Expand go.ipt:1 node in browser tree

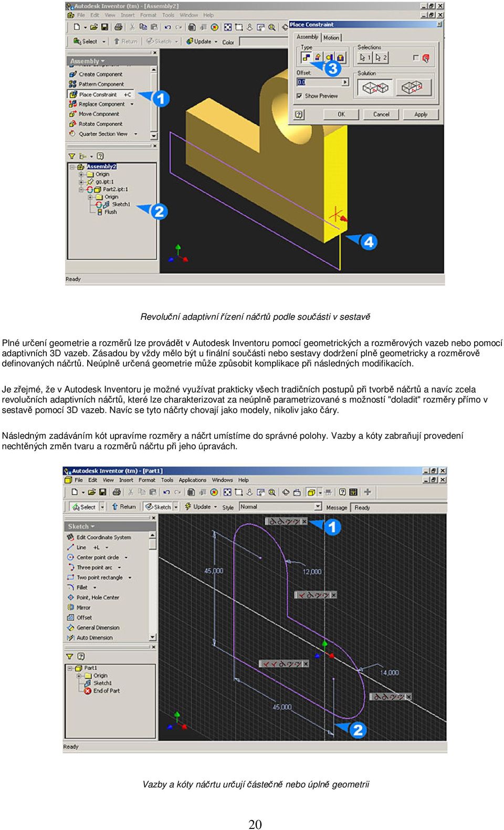pyautogui.click(x=81, y=182)
